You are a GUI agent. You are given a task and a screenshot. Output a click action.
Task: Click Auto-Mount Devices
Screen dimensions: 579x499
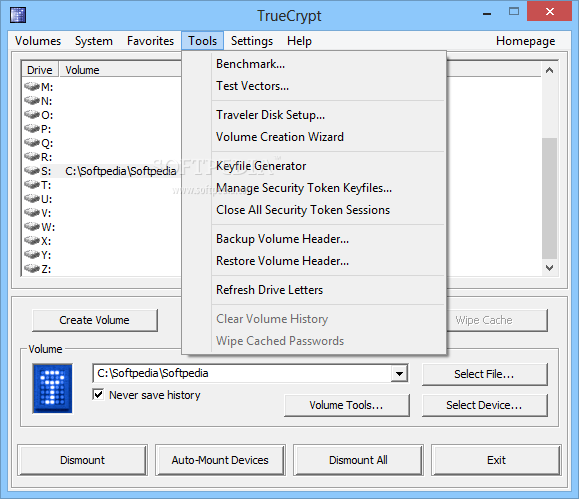pyautogui.click(x=220, y=460)
